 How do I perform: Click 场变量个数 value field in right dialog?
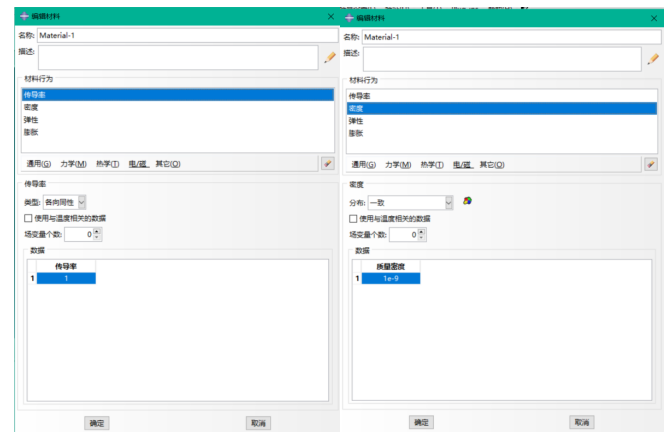coord(403,235)
